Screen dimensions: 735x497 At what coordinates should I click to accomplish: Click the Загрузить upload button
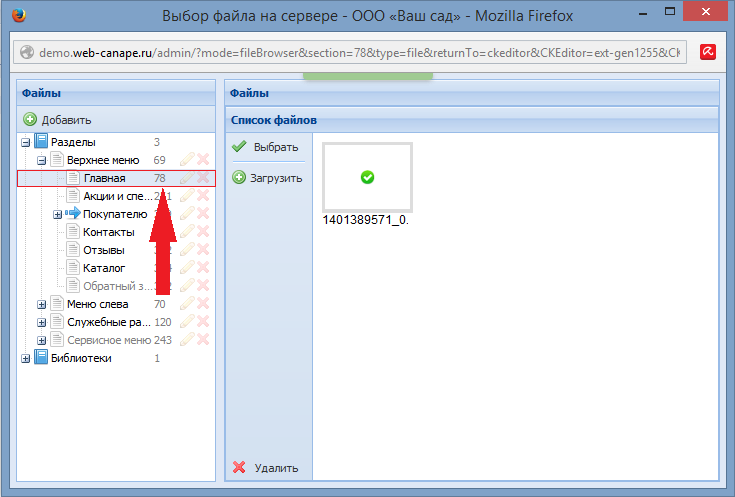tap(267, 178)
